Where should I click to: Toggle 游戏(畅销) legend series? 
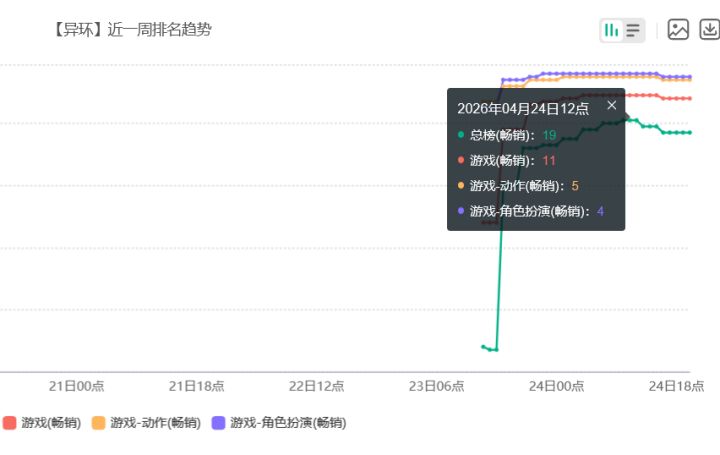point(42,422)
